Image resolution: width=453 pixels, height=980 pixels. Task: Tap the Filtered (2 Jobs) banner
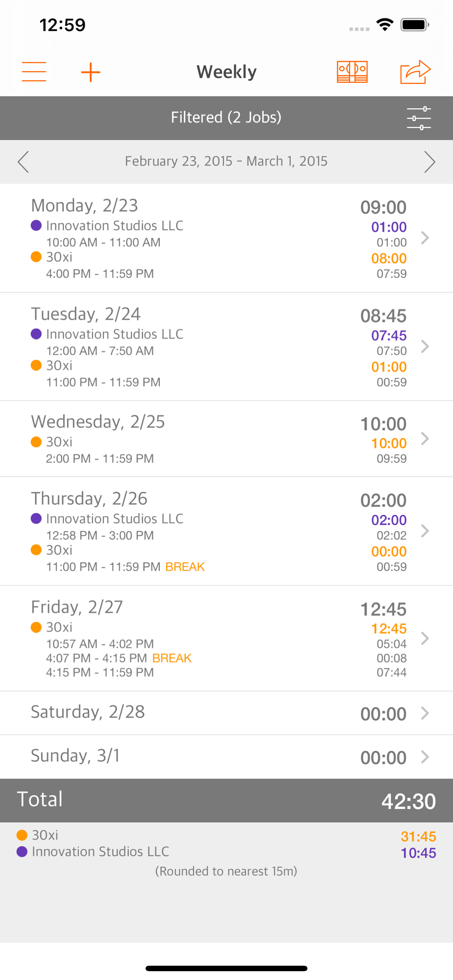coord(226,118)
